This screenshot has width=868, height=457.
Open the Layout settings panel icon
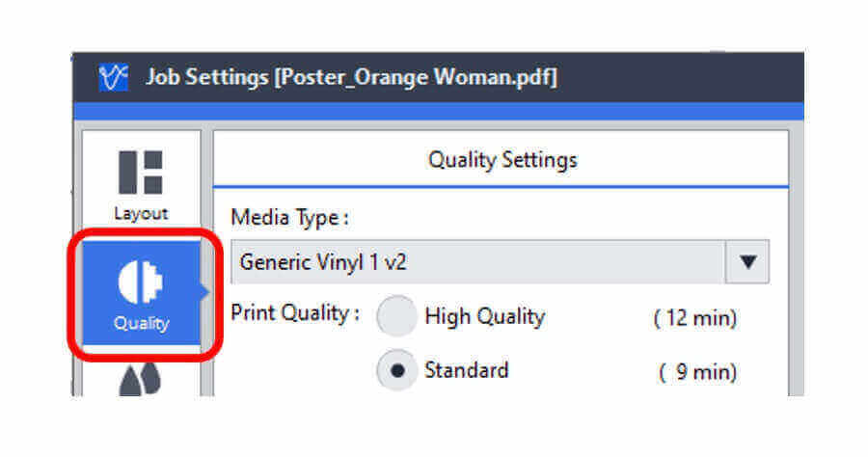141,172
